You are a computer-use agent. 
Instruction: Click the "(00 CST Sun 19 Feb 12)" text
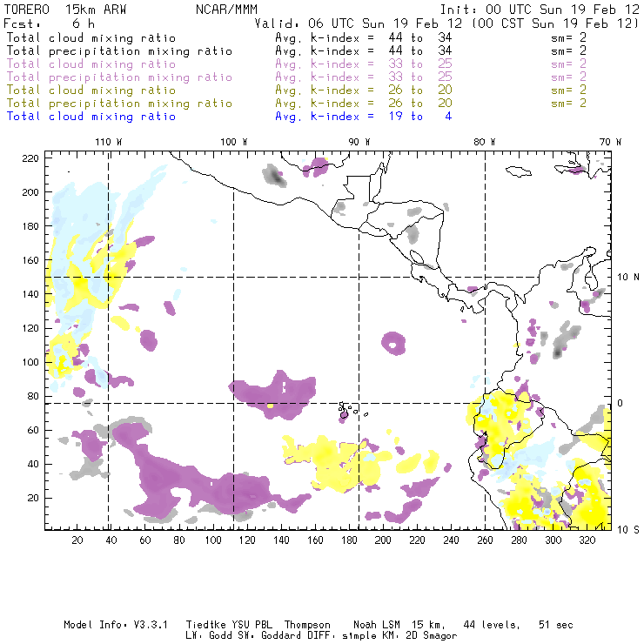(x=555, y=23)
